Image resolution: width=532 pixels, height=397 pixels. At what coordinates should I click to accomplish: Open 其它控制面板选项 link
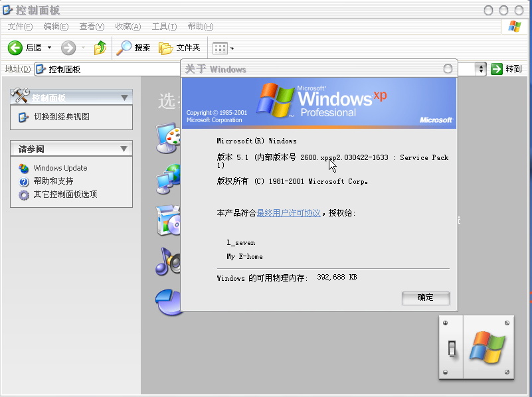[65, 195]
